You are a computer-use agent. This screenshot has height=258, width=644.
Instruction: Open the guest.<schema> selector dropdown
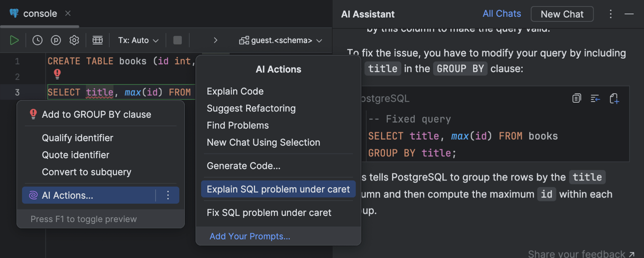pos(281,40)
